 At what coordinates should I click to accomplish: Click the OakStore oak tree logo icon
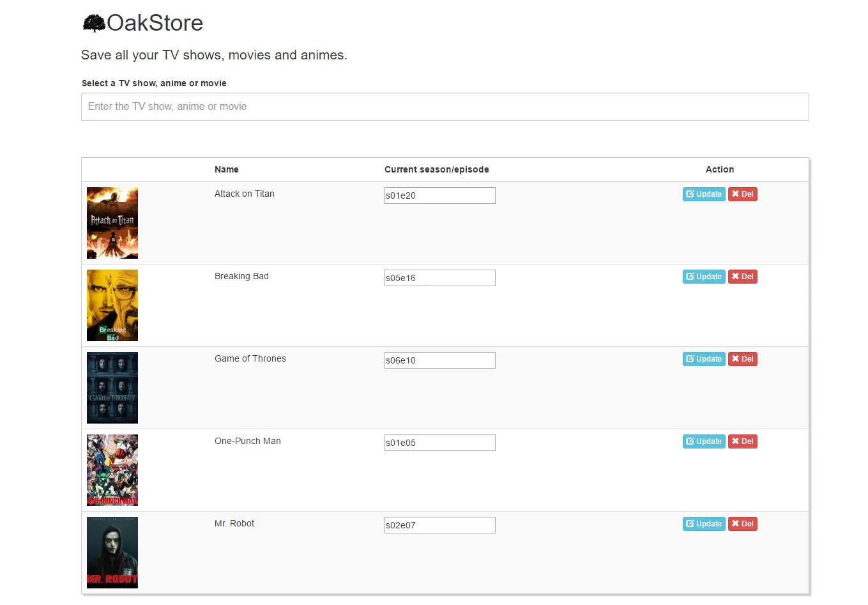[94, 23]
